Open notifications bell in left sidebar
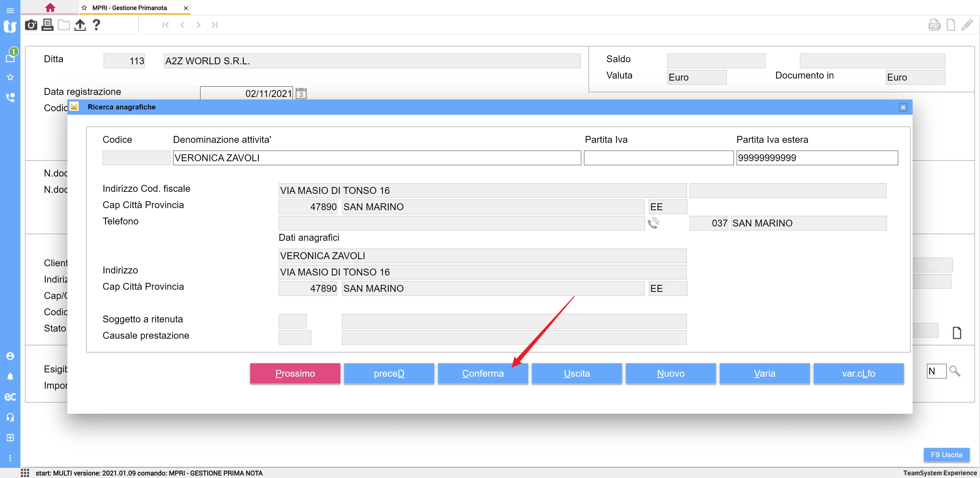This screenshot has width=980, height=478. [x=10, y=376]
